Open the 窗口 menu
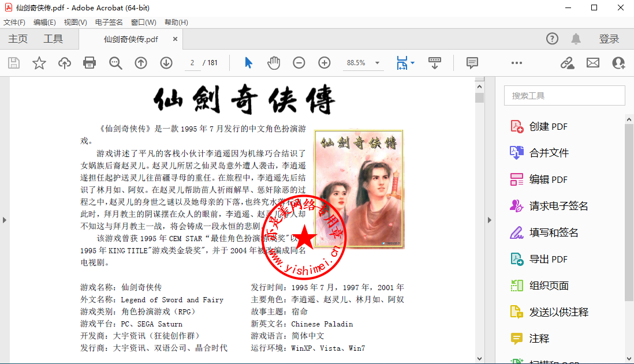Screen dimensions: 634x364 coord(144,22)
